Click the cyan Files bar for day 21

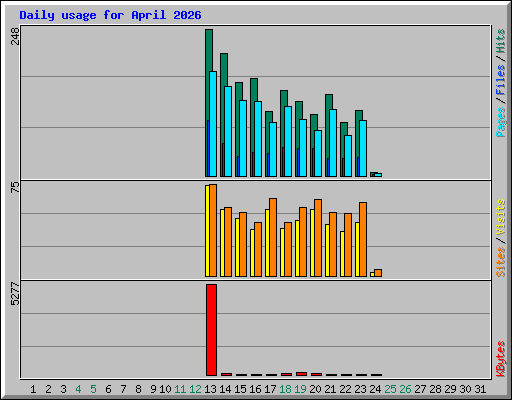[x=333, y=143]
